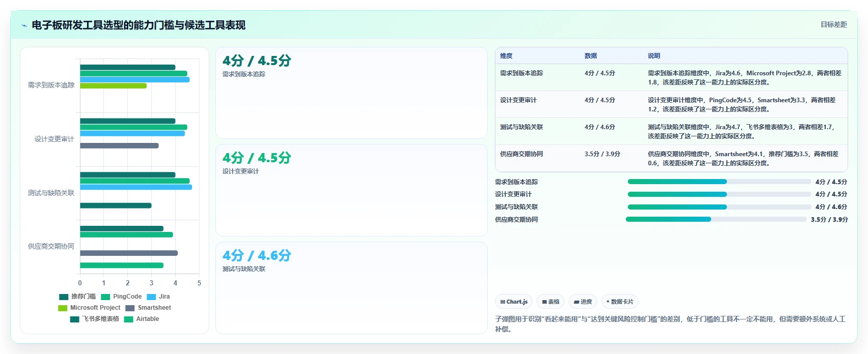The image size is (868, 354).
Task: Click the 4分 / 4.6分 data card heading
Action: click(257, 256)
